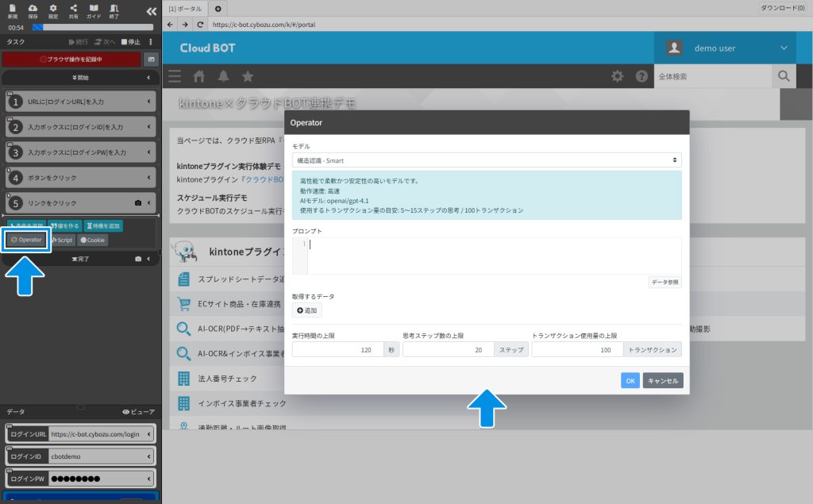Click the 停止 stop control
Screen dimensions: 813x504
(x=131, y=42)
